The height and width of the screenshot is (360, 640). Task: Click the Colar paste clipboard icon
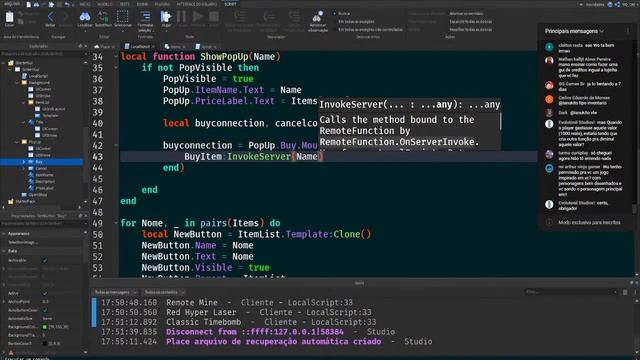pos(9,17)
